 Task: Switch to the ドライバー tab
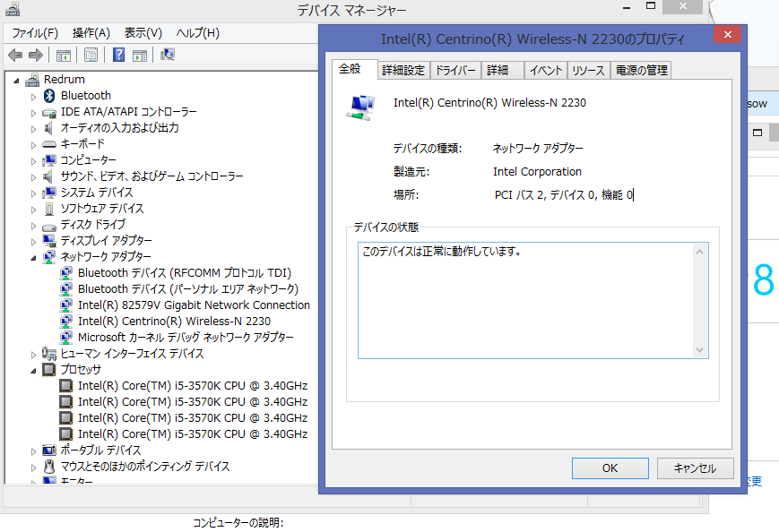(x=455, y=71)
